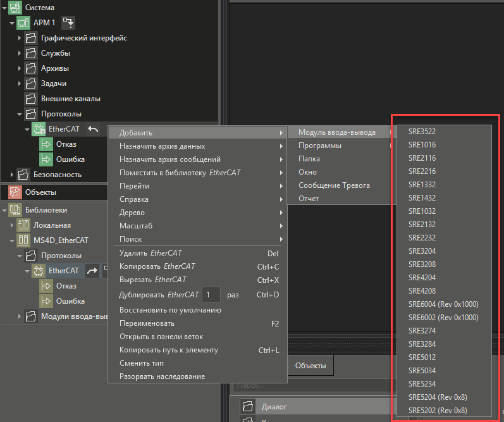
Task: Click the Система root node icon
Action: [15, 7]
